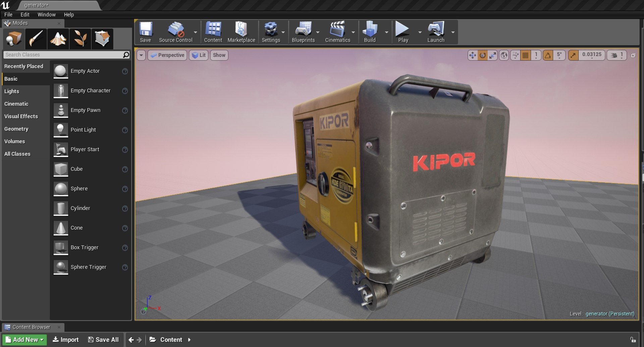644x347 pixels.
Task: Open Perspective viewport type dropdown
Action: [x=167, y=55]
